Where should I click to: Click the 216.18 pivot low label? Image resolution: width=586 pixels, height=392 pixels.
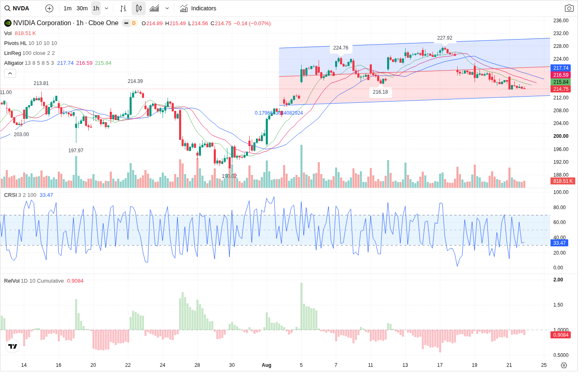[380, 92]
